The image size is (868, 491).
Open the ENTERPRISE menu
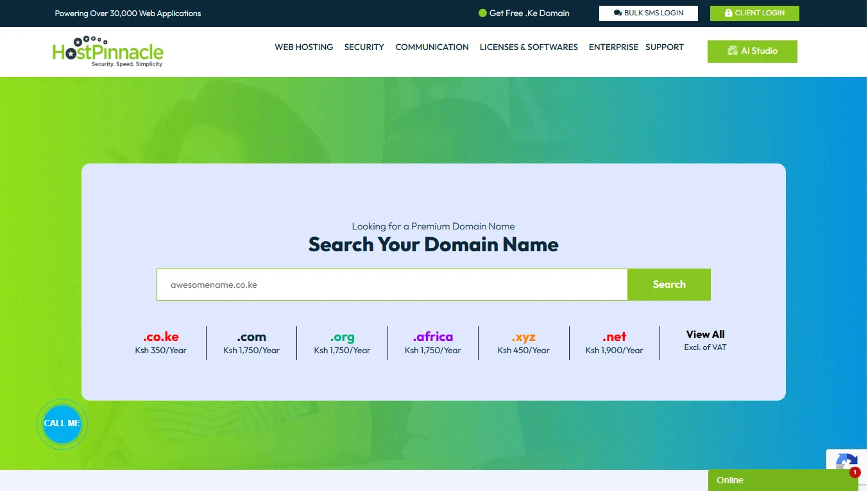(x=613, y=47)
